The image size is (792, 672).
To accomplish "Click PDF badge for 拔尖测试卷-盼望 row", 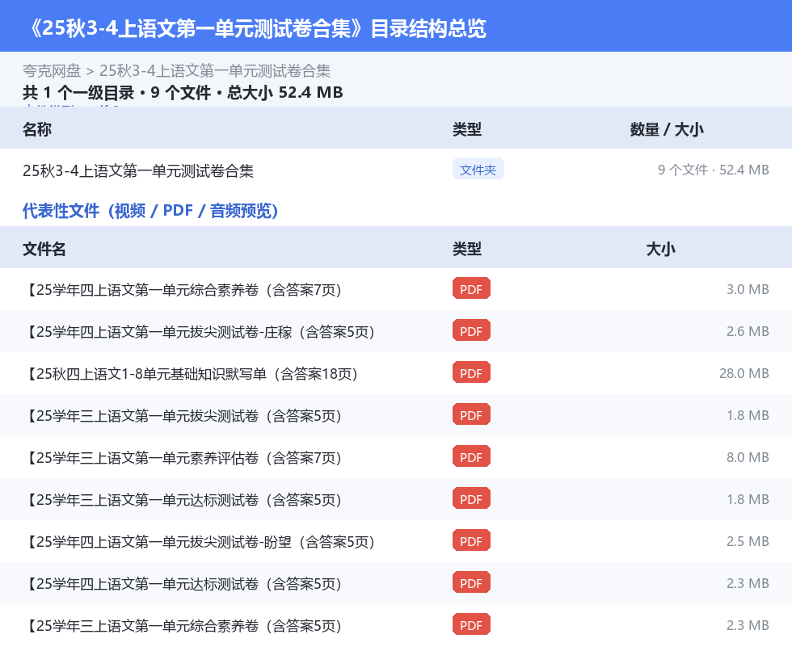I will click(471, 540).
